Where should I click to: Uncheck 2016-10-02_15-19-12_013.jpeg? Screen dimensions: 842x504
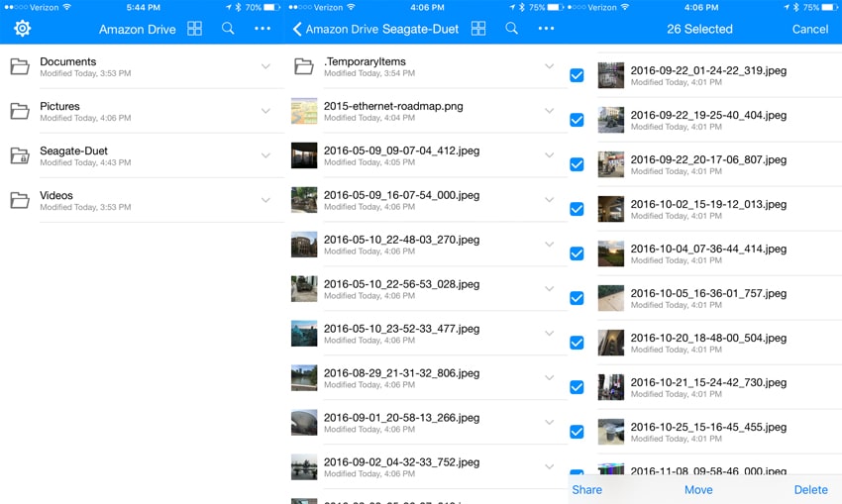tap(577, 209)
